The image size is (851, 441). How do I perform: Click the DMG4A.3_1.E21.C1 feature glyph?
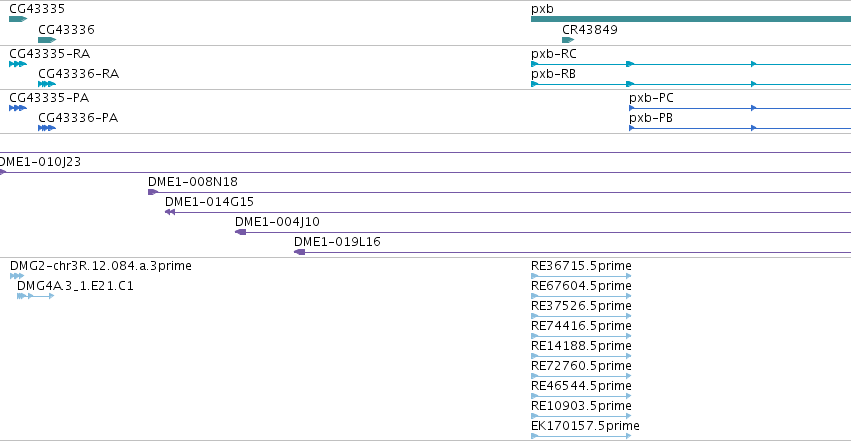click(35, 296)
